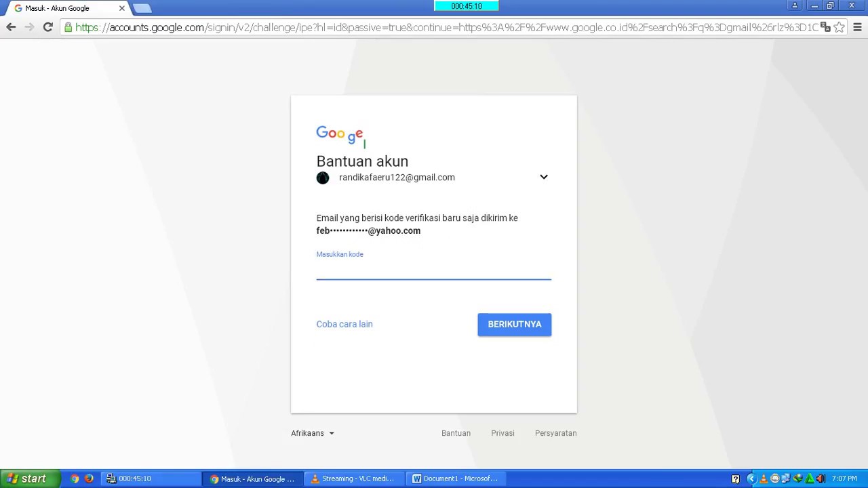Reload the page with the refresh icon
Viewport: 868px width, 488px height.
[47, 27]
